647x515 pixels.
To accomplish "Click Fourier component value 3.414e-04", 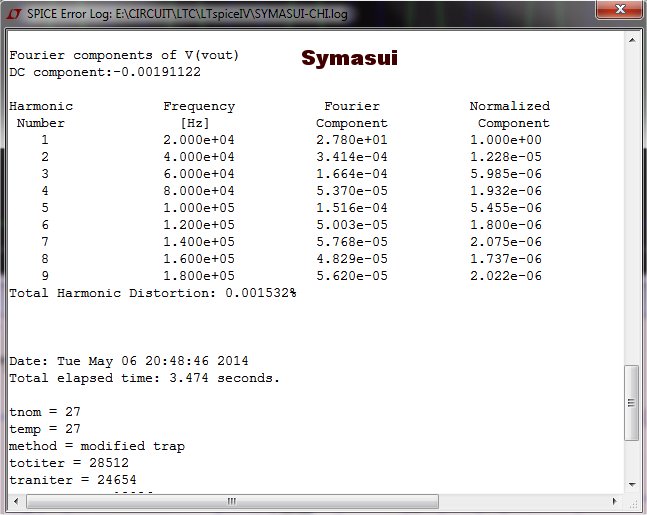I will click(352, 157).
